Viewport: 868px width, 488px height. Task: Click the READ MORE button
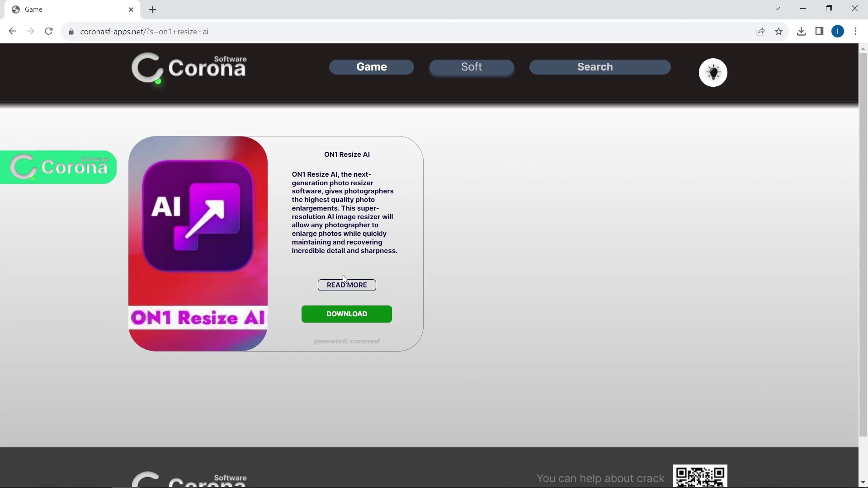pos(347,285)
